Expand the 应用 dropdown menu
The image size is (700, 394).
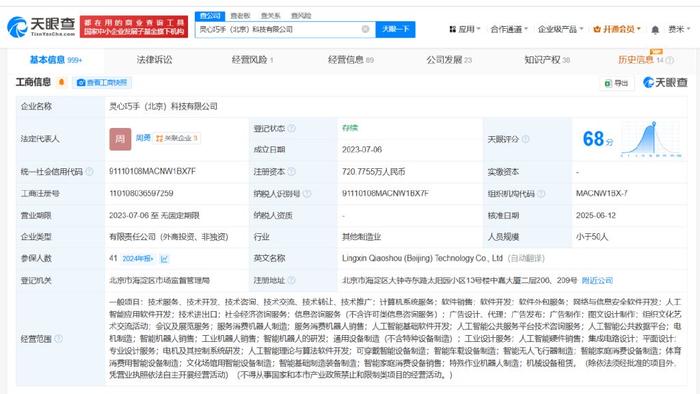[x=464, y=29]
